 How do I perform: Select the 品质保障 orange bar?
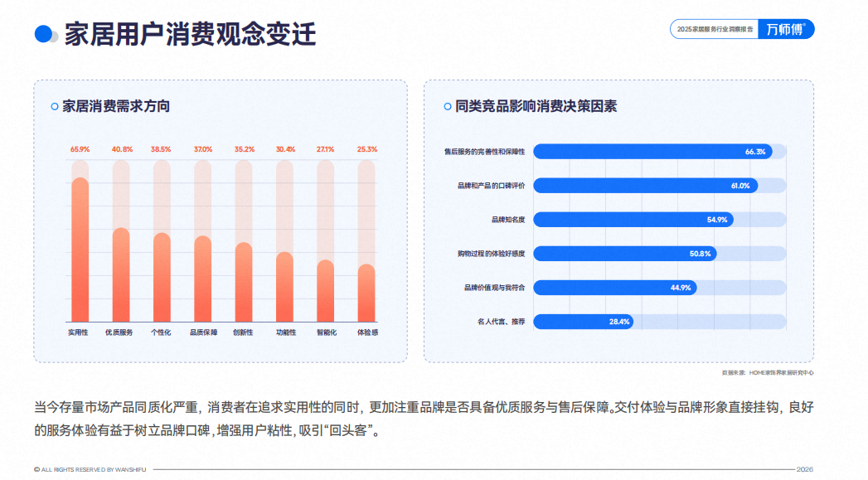click(202, 279)
